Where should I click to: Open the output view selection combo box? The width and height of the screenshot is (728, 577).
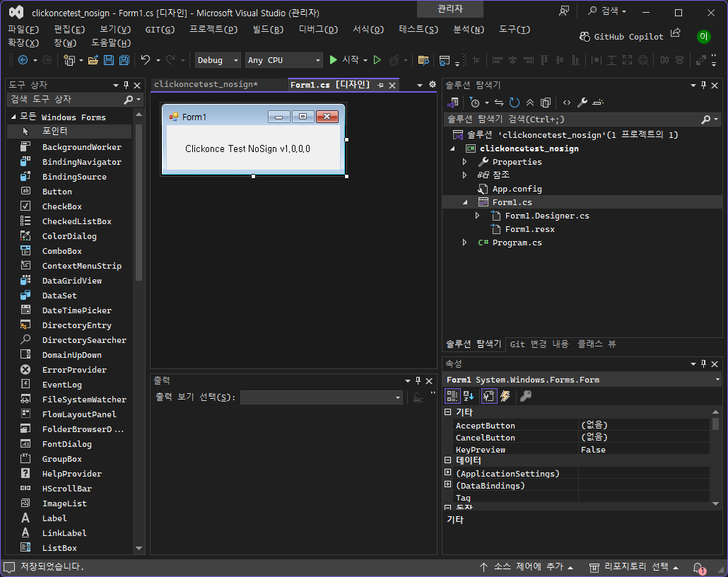322,397
